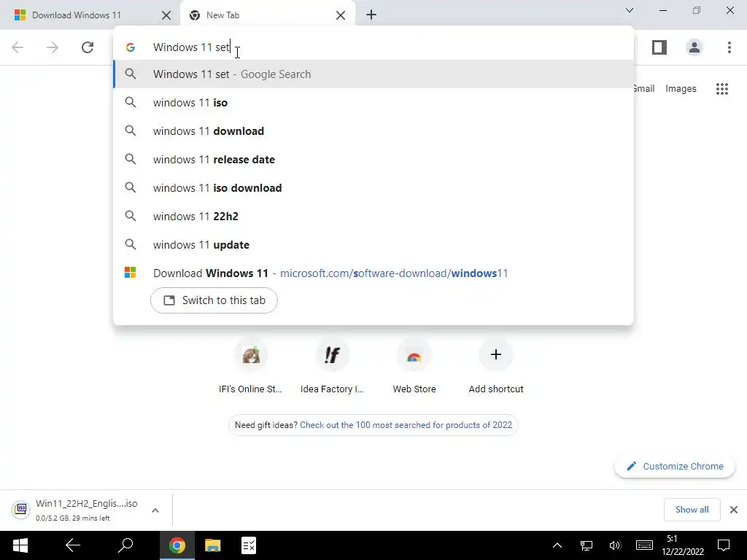This screenshot has width=747, height=560.
Task: Select 'windows 11 release date' suggestion
Action: (373, 160)
